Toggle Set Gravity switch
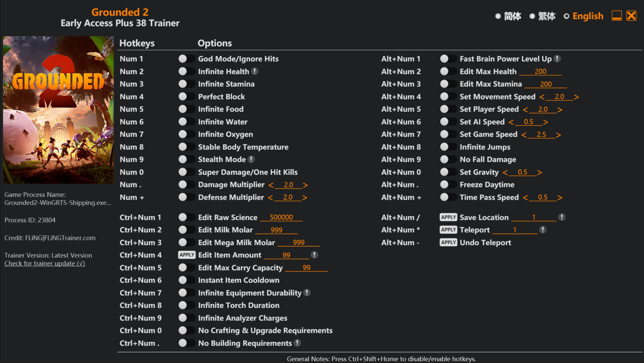The width and height of the screenshot is (644, 363). [448, 172]
